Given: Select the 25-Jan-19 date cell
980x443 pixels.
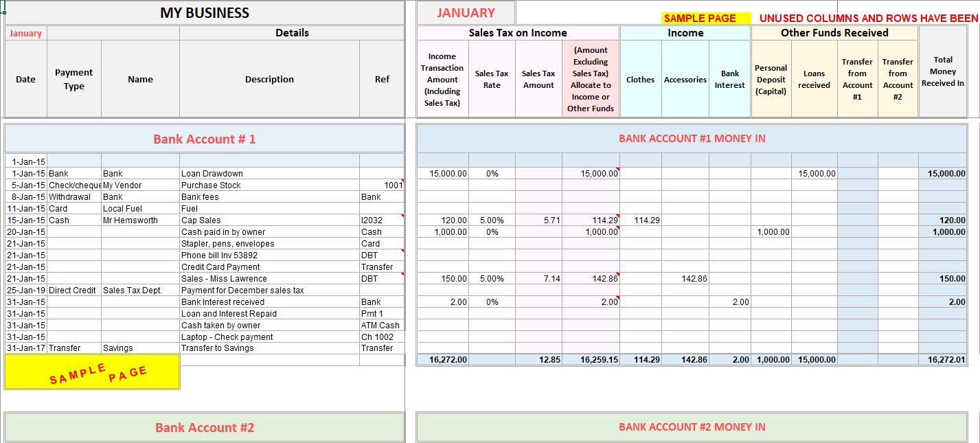Looking at the screenshot, I should [26, 291].
